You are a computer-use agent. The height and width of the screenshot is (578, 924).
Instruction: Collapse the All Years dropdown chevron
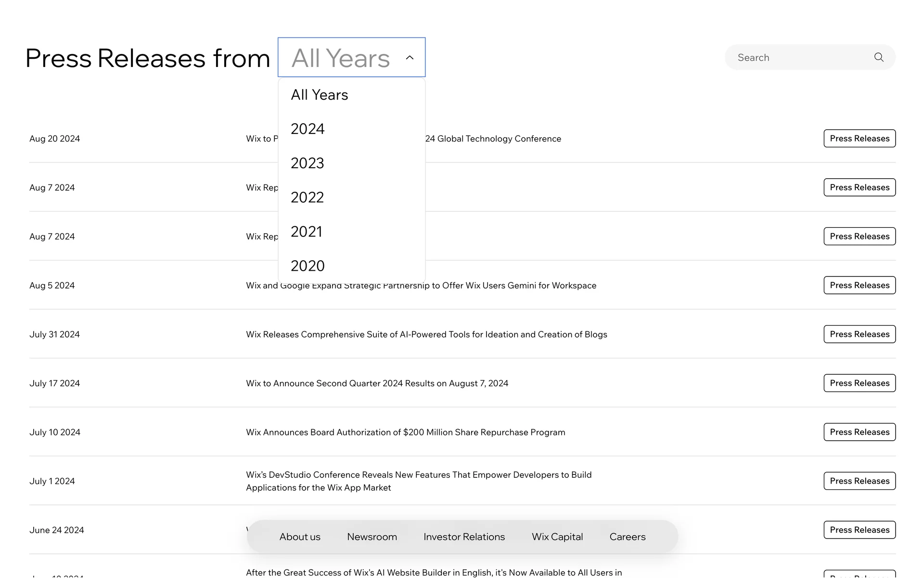410,58
